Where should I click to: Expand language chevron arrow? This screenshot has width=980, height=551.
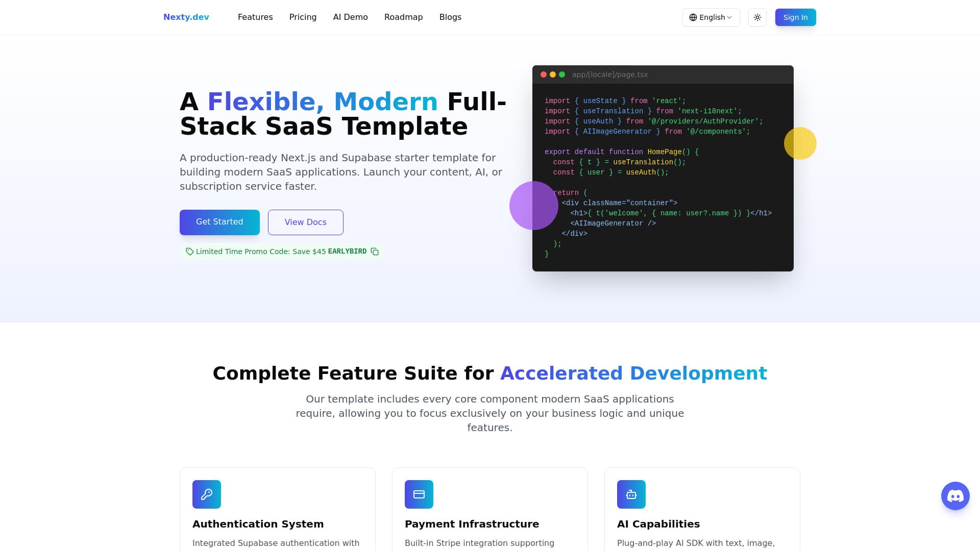[730, 17]
